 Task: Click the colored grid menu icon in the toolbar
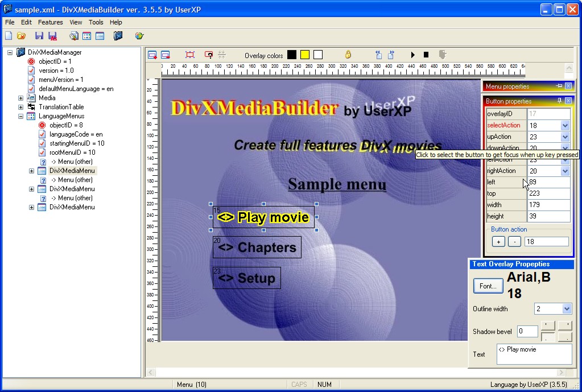coord(87,36)
